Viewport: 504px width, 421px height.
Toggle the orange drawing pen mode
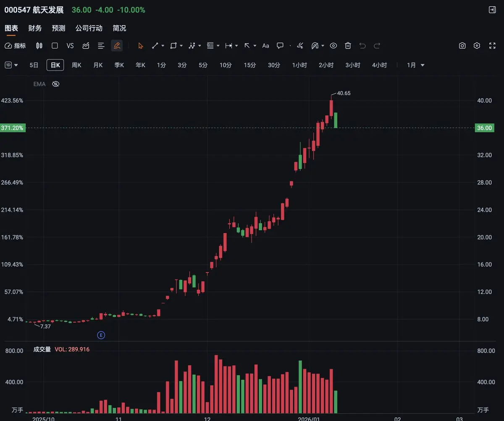tap(117, 46)
